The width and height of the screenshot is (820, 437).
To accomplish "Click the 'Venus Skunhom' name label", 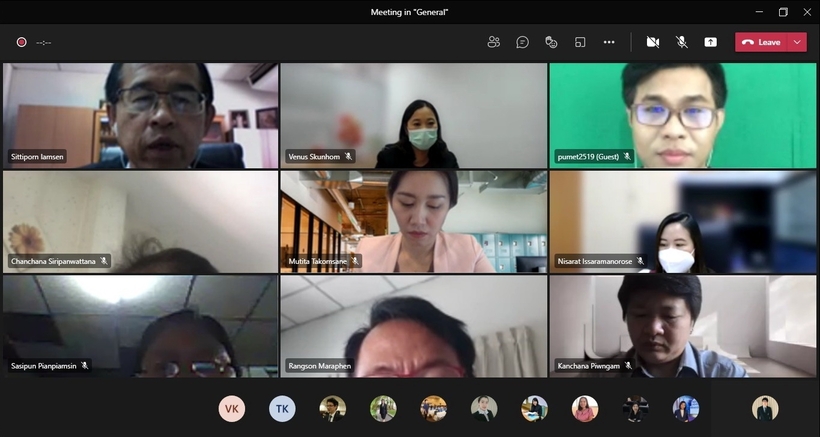I will (x=314, y=156).
